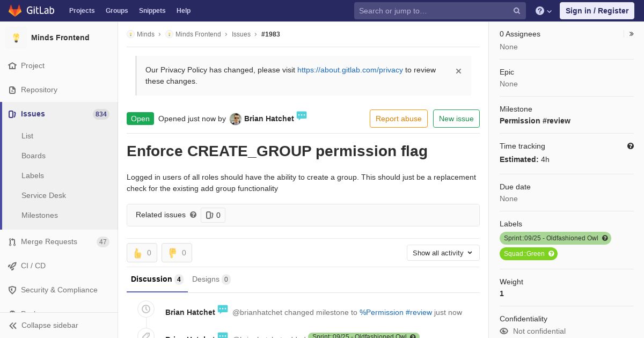Image resolution: width=644 pixels, height=338 pixels.
Task: Open the about.gitlab.com/privacy link
Action: (350, 70)
